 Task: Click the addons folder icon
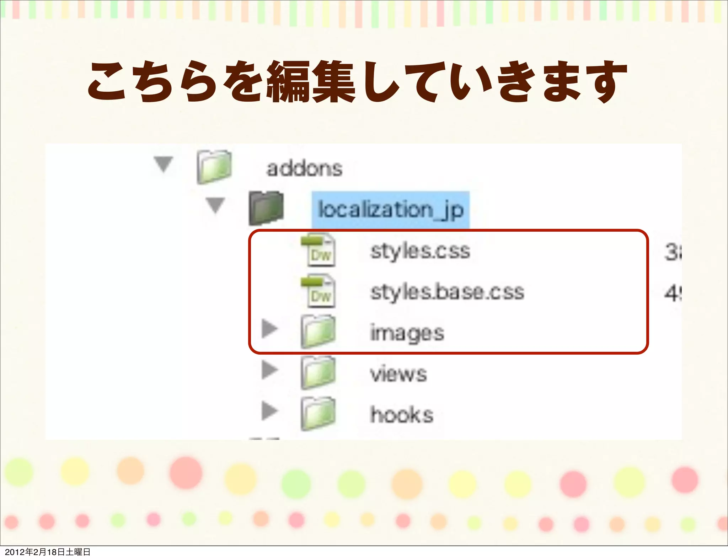(x=214, y=167)
